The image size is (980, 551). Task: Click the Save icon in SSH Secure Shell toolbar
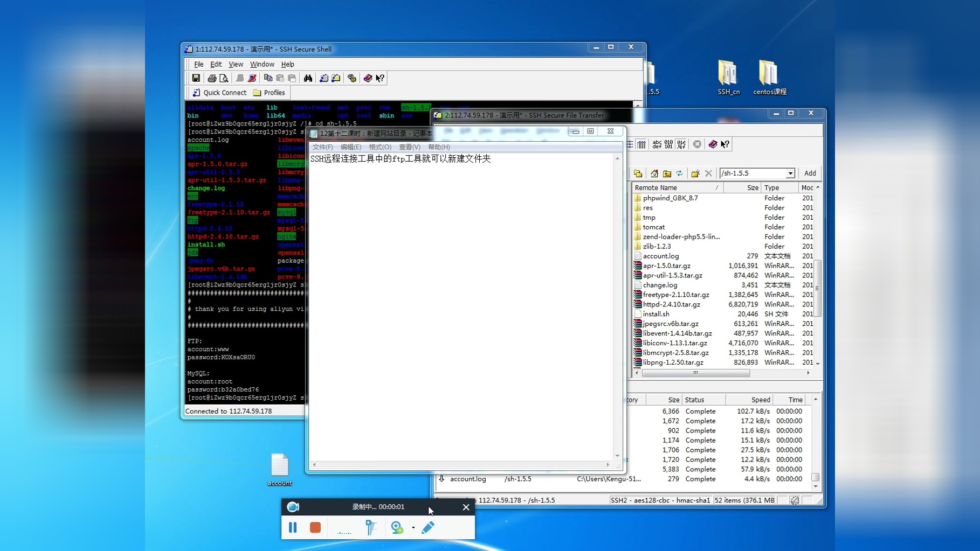click(196, 78)
